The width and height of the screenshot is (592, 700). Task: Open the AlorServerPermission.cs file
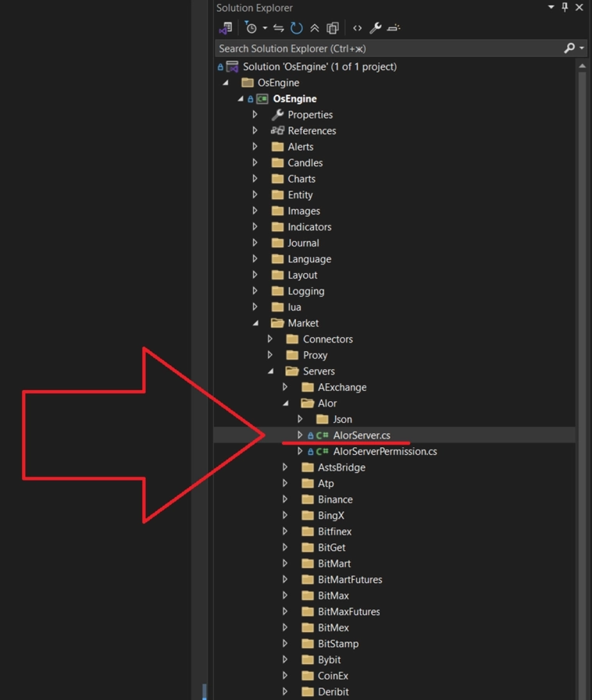[385, 451]
